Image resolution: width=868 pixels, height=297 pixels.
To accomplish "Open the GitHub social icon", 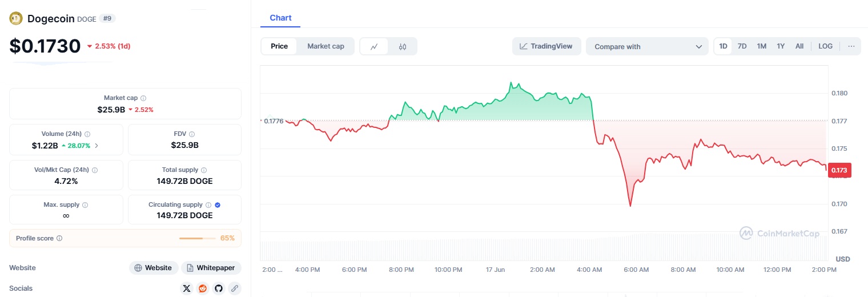I will click(218, 288).
